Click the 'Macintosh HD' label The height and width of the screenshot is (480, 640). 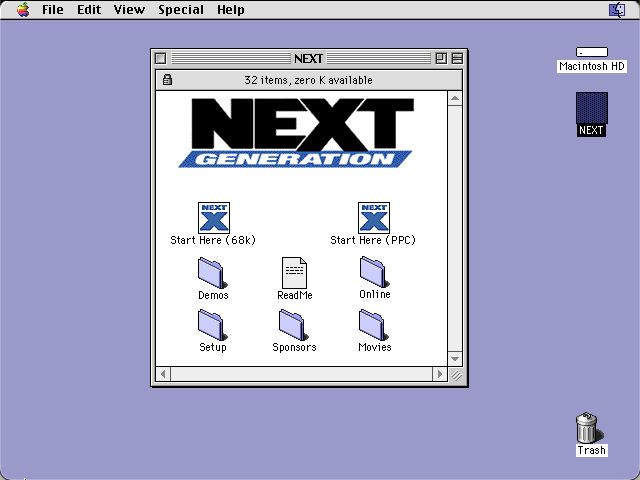[592, 66]
